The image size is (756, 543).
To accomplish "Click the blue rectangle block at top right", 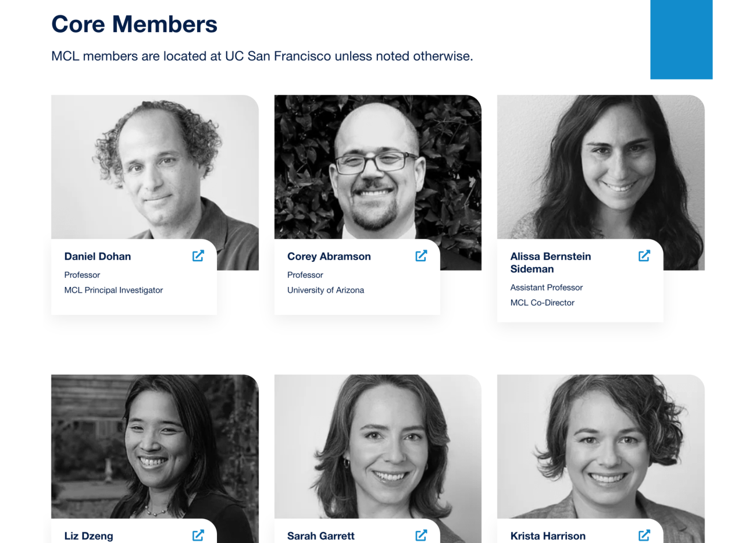I will click(x=681, y=39).
